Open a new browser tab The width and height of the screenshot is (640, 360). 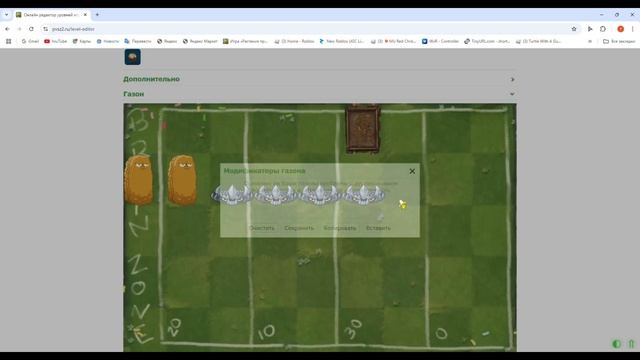point(97,15)
